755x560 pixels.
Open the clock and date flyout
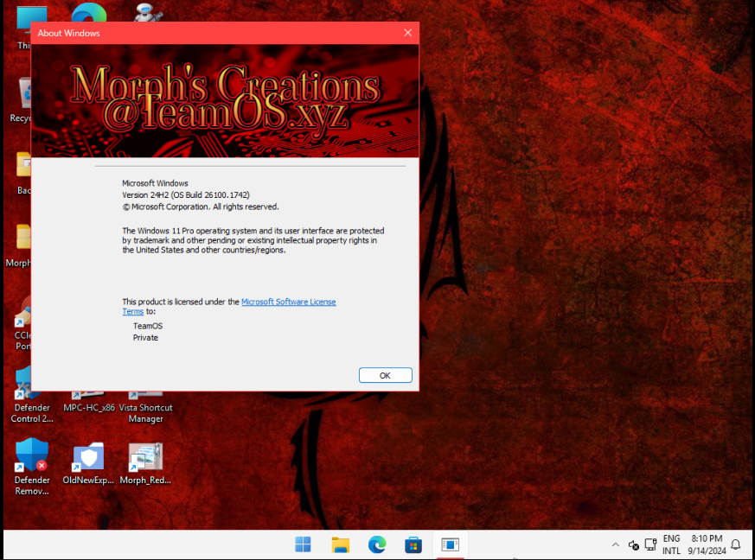(707, 544)
